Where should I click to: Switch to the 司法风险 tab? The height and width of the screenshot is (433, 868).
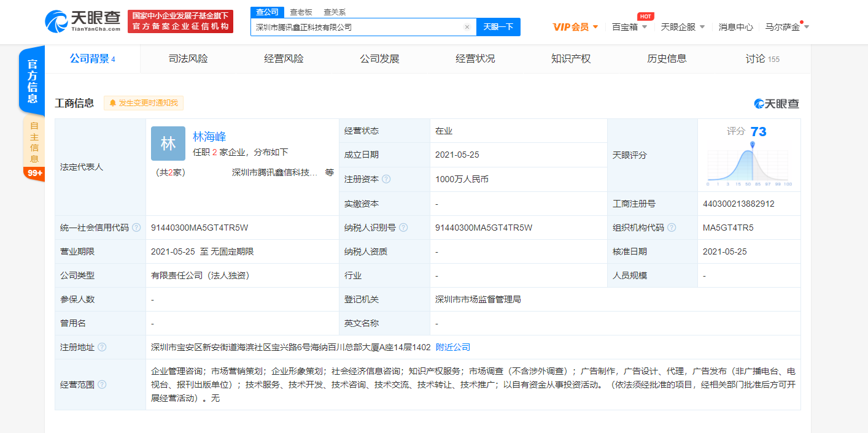[188, 59]
